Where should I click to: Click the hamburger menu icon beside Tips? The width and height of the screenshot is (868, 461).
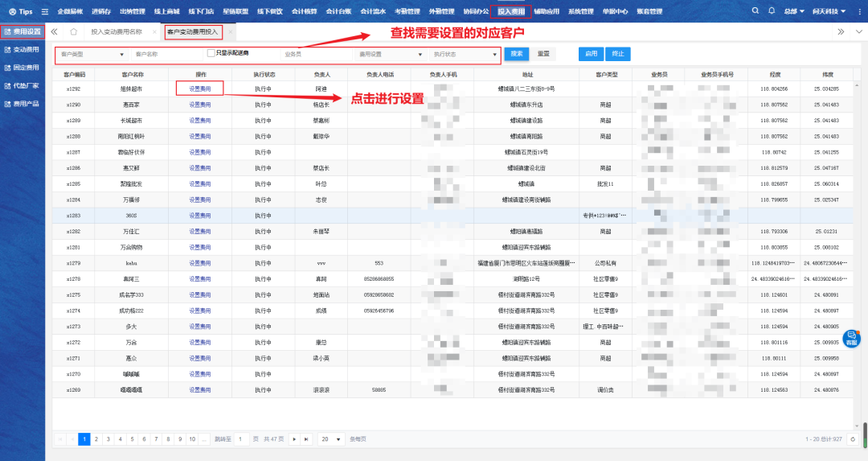[x=45, y=12]
